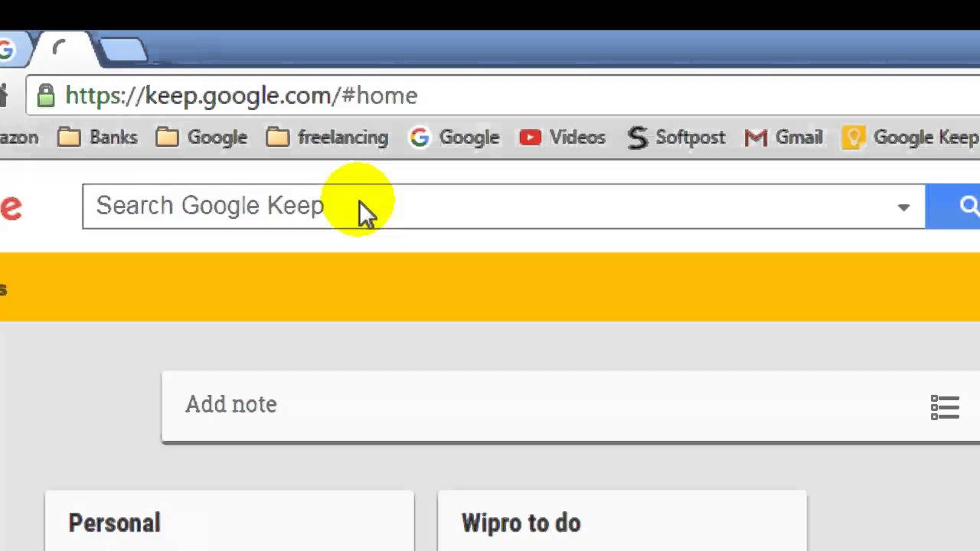Open the Wipro to do note
Screen dimensions: 980x551
tap(622, 522)
